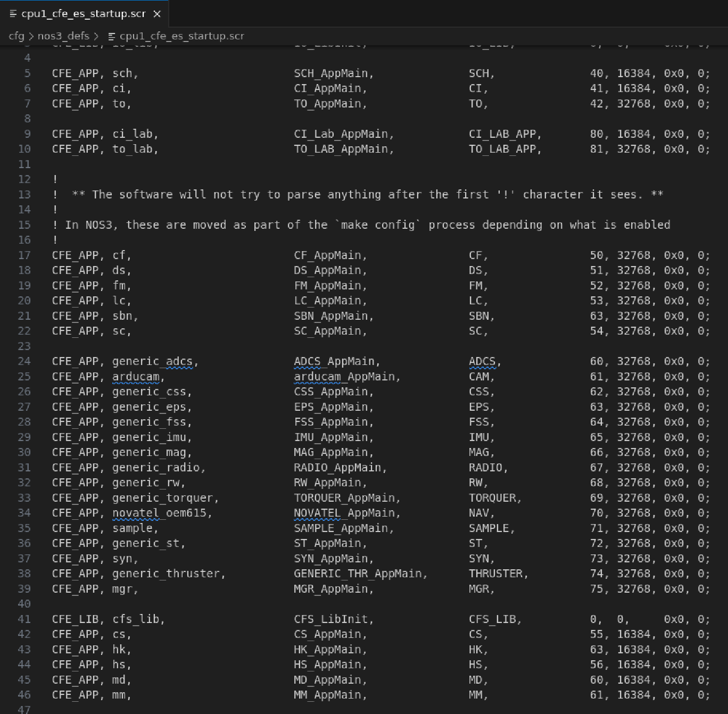Image resolution: width=728 pixels, height=714 pixels.
Task: Click the text 'ADCS,' in third column
Action: tap(485, 361)
